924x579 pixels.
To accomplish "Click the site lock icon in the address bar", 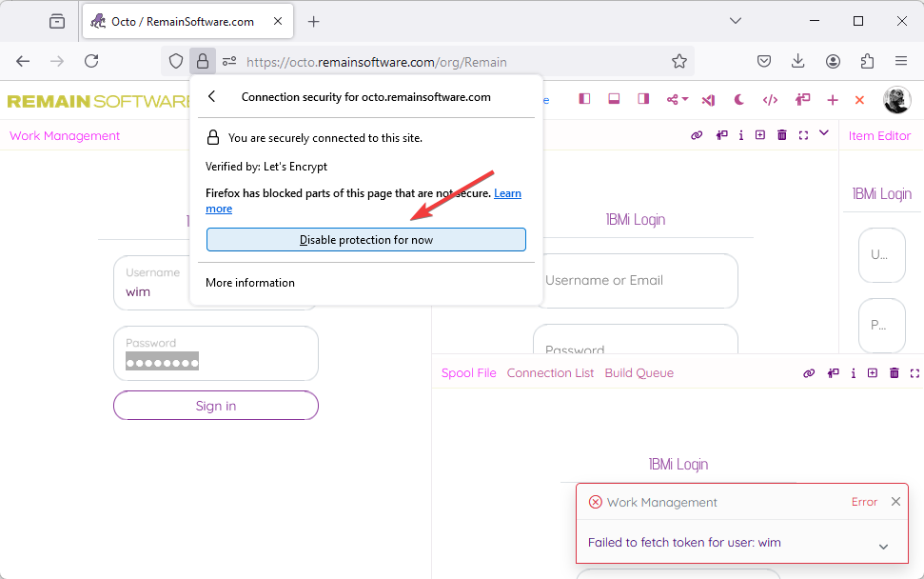I will point(202,61).
